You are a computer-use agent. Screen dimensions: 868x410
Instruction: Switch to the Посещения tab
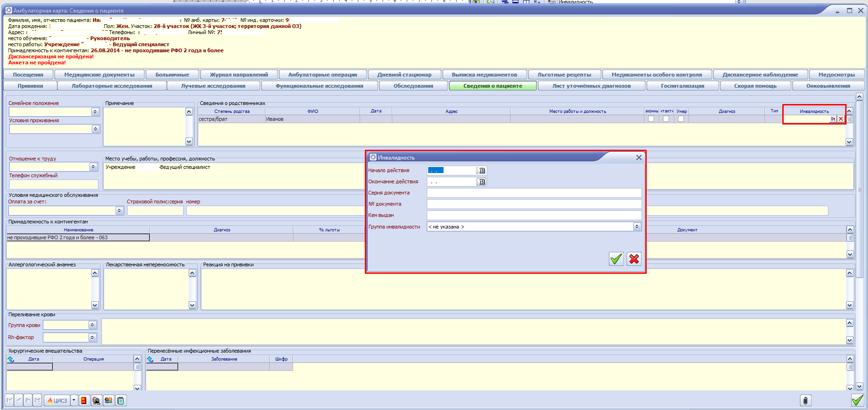pos(28,75)
